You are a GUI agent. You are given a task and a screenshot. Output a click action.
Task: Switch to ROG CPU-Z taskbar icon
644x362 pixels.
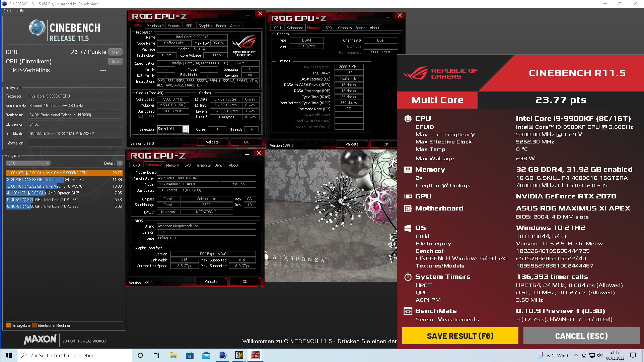coord(256,355)
